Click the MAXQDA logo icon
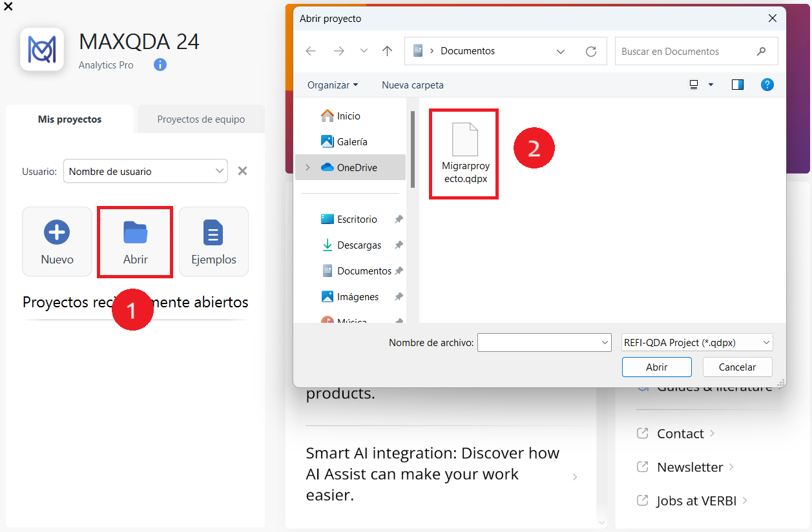Image resolution: width=812 pixels, height=532 pixels. click(x=42, y=49)
